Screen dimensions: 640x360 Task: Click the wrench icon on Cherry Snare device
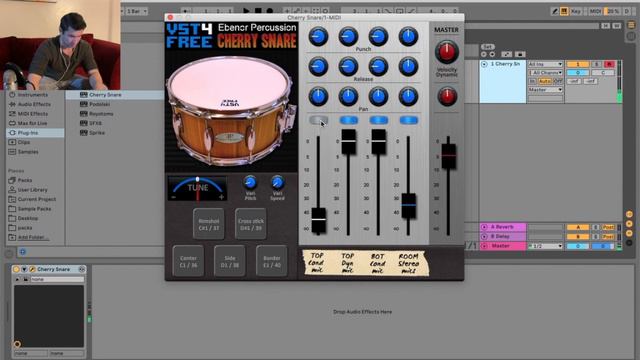(x=31, y=269)
